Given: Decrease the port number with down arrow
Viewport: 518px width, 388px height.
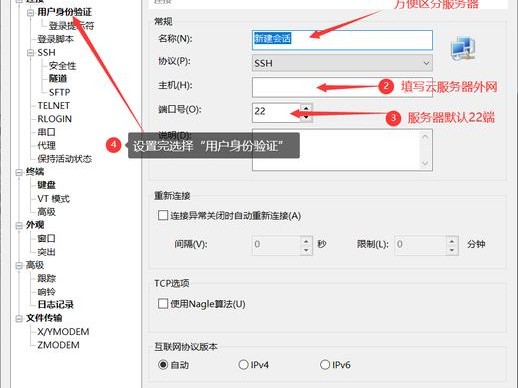Looking at the screenshot, I should [306, 117].
